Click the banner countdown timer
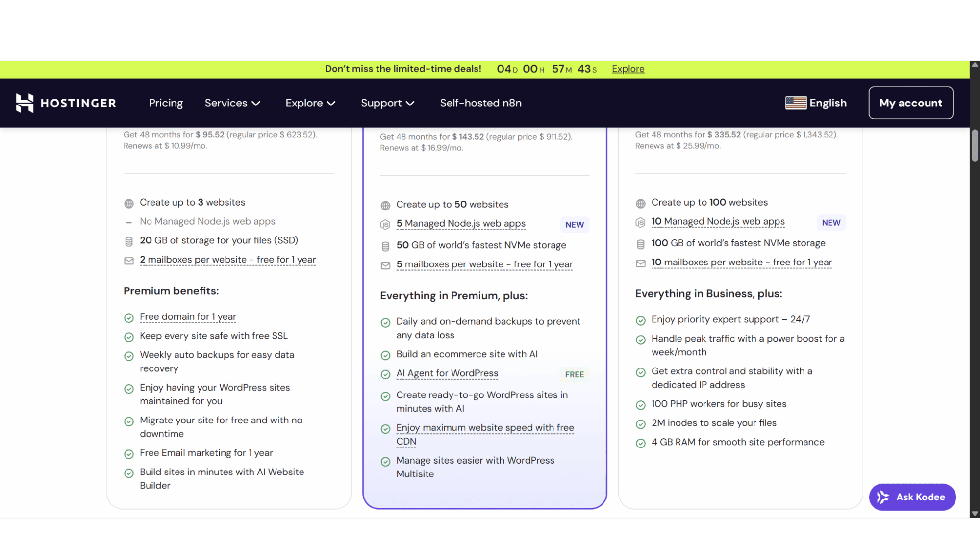Image resolution: width=980 pixels, height=552 pixels. [x=547, y=69]
